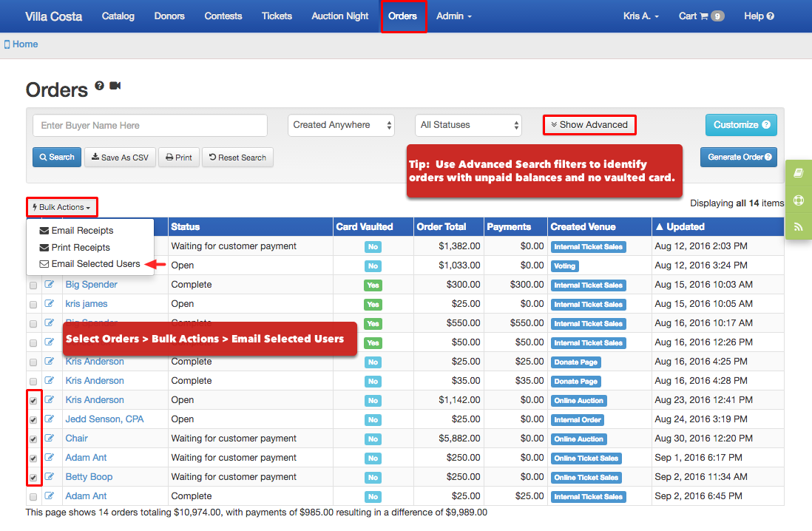
Task: Edit the $550.00 order row
Action: pos(50,323)
